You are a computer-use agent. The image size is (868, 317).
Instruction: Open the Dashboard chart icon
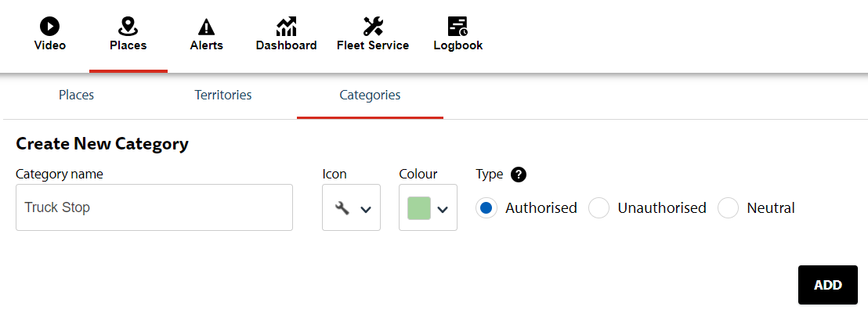(x=286, y=26)
